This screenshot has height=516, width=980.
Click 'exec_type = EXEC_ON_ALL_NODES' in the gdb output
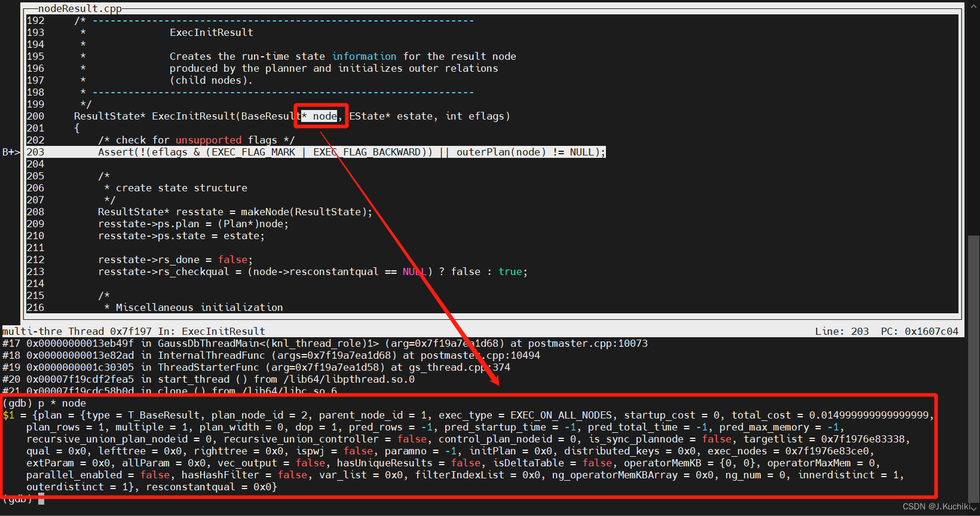pos(525,415)
